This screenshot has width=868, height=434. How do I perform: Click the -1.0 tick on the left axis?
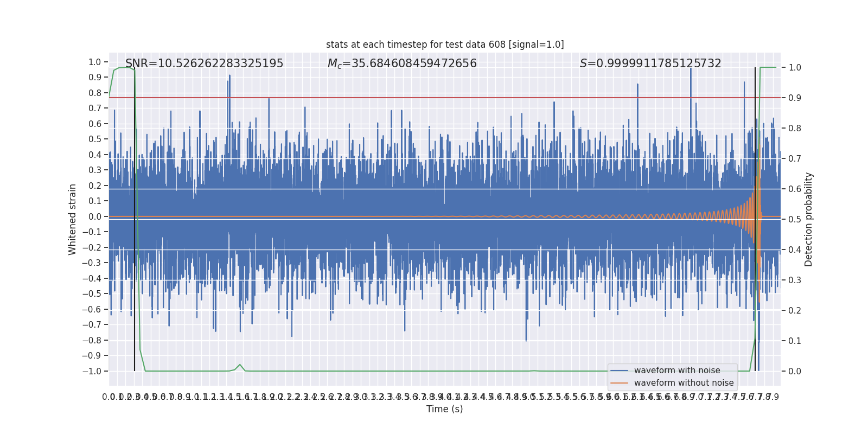(x=92, y=371)
